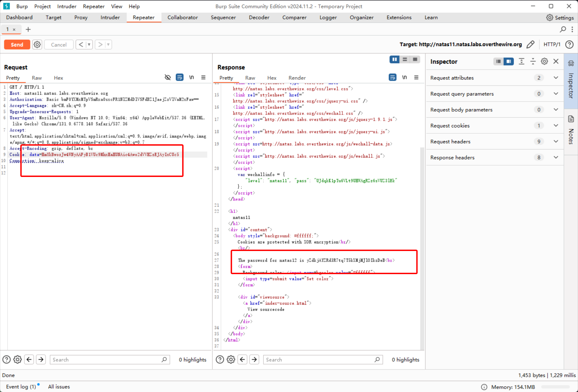This screenshot has width=578, height=392.
Task: Expand Request headers section
Action: [495, 142]
